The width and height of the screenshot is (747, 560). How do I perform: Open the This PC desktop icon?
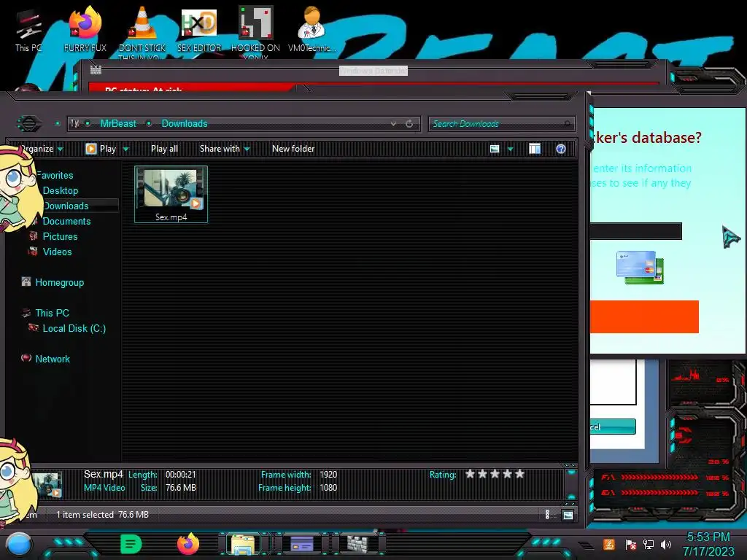[x=28, y=29]
